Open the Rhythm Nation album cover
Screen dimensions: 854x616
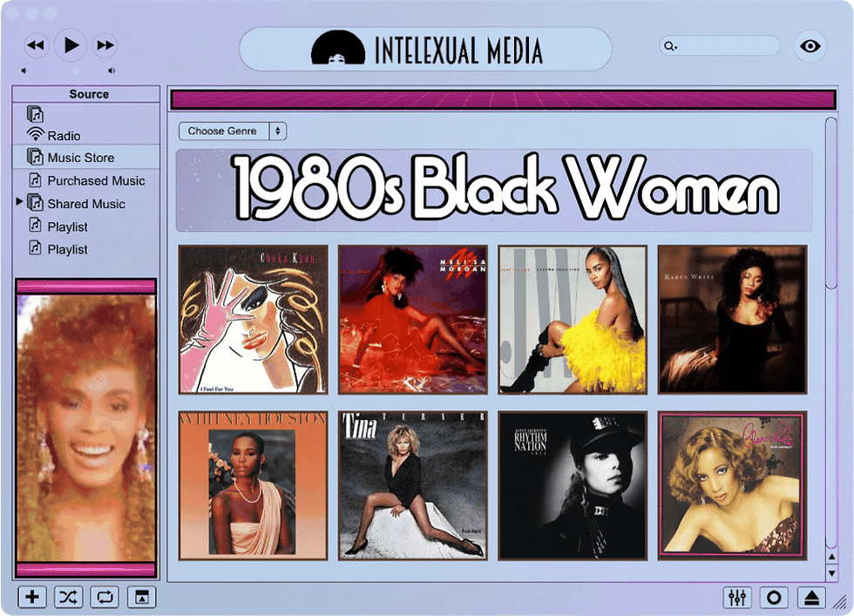(573, 486)
